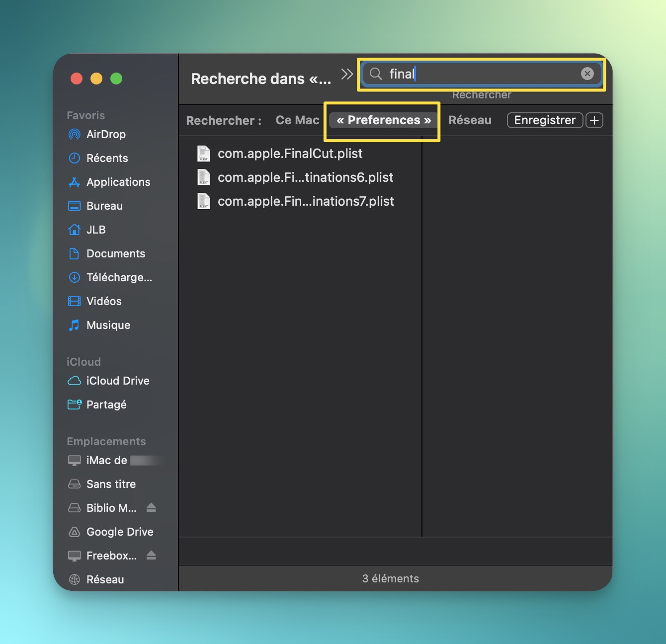666x644 pixels.
Task: Click the icon of the tinations6.plist file
Action: 204,177
